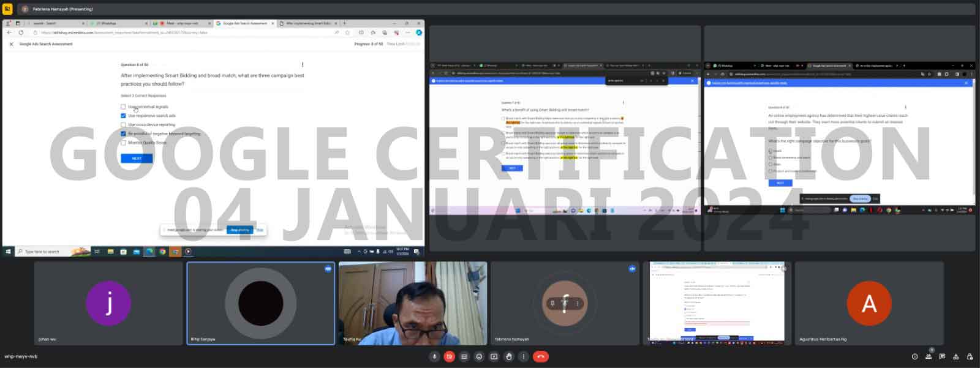The height and width of the screenshot is (368, 980).
Task: Leave call with red hang-up button
Action: pyautogui.click(x=540, y=356)
